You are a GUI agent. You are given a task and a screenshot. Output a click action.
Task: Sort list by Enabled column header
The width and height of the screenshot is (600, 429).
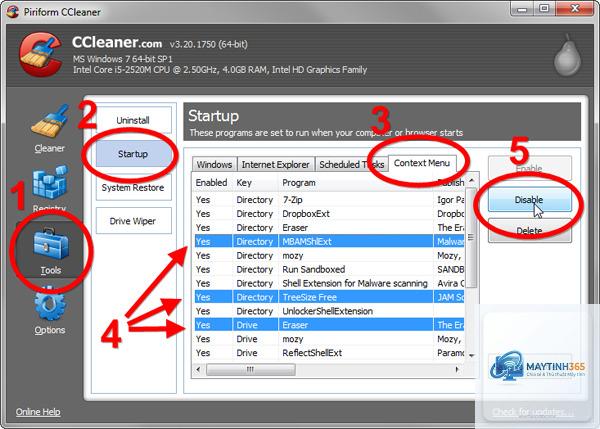[x=212, y=183]
